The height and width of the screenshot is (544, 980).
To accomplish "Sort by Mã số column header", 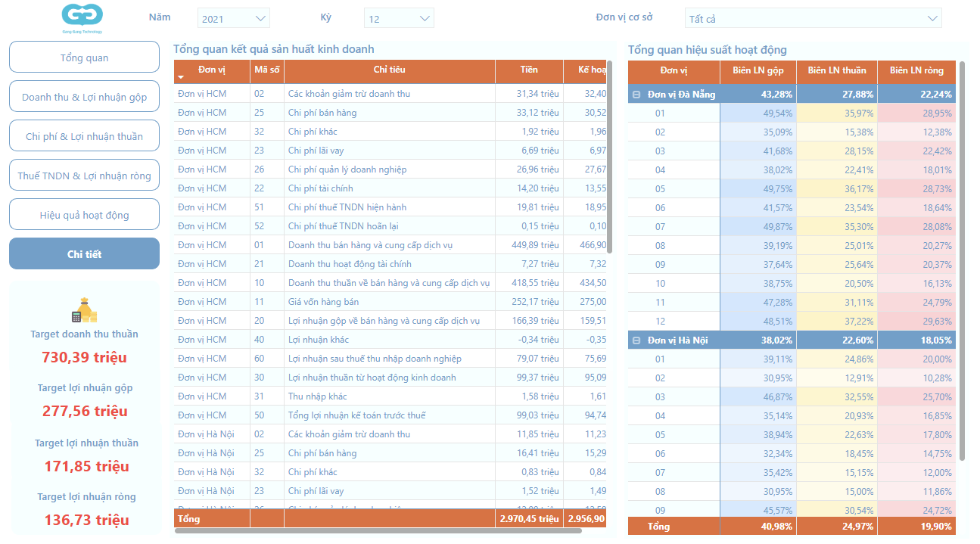I will (x=267, y=70).
